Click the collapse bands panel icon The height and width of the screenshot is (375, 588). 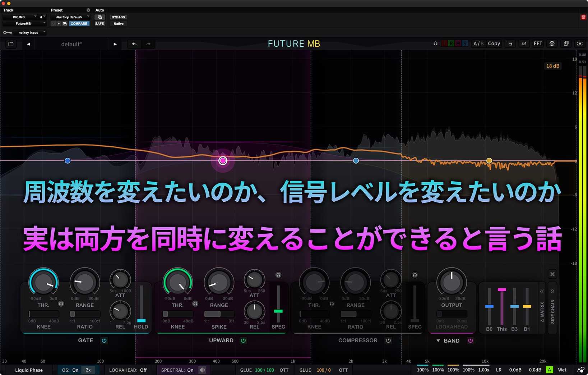pos(510,44)
